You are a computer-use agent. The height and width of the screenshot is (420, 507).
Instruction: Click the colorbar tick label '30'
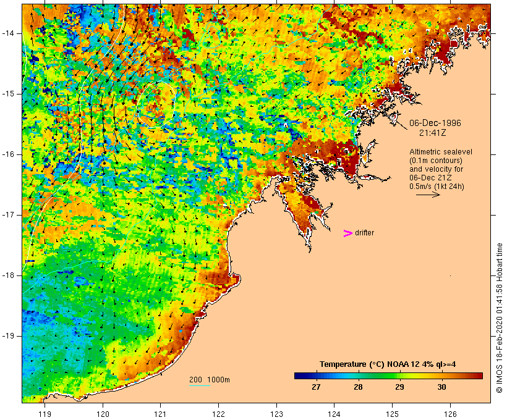click(x=441, y=387)
